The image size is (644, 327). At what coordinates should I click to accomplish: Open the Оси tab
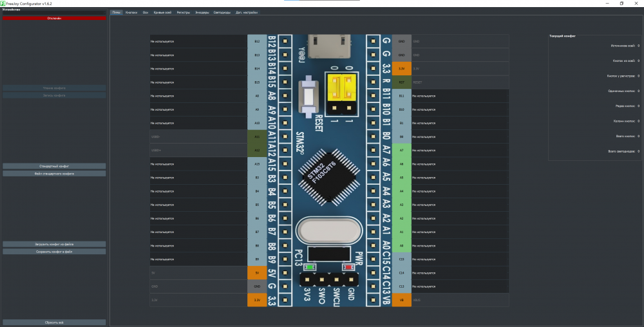point(146,12)
